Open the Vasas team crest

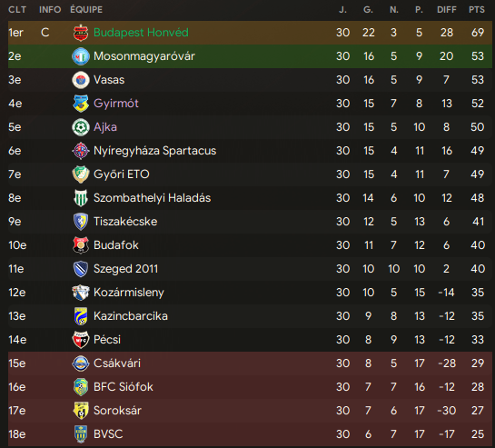(x=81, y=80)
